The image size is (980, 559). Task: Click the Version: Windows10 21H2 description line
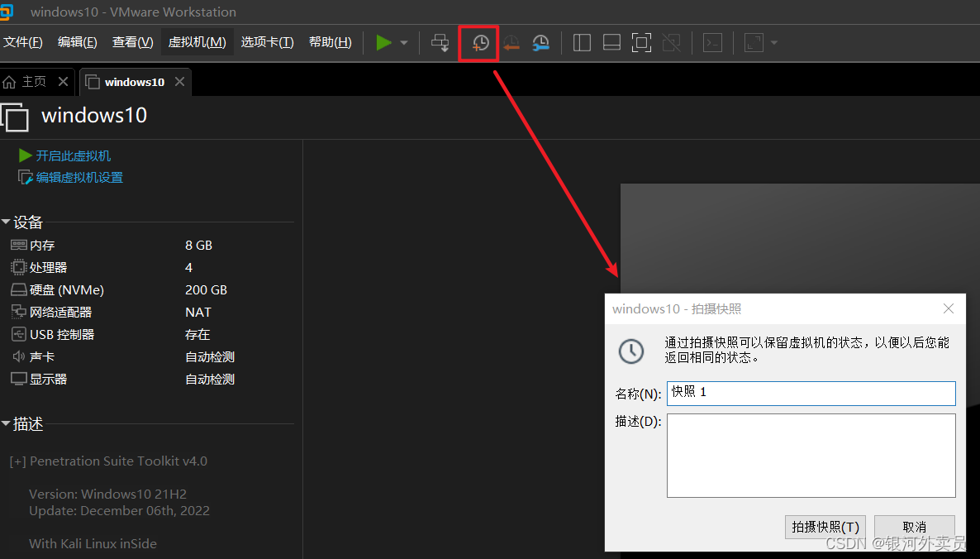click(x=107, y=494)
